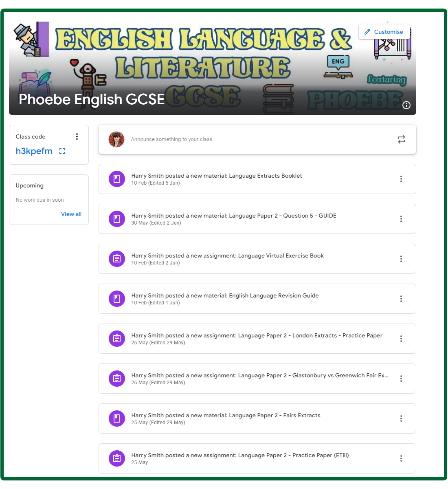The image size is (448, 489).
Task: Click the class code h3kpefm
Action: 34,151
